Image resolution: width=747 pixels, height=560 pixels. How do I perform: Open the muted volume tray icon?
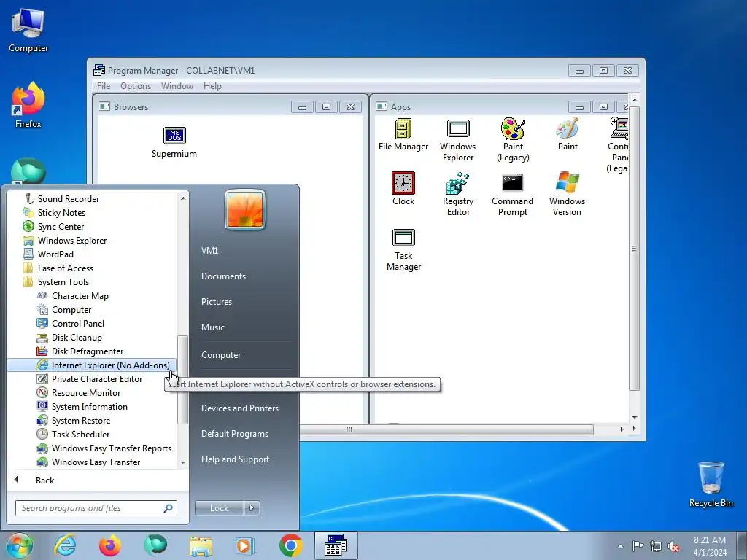tap(673, 547)
